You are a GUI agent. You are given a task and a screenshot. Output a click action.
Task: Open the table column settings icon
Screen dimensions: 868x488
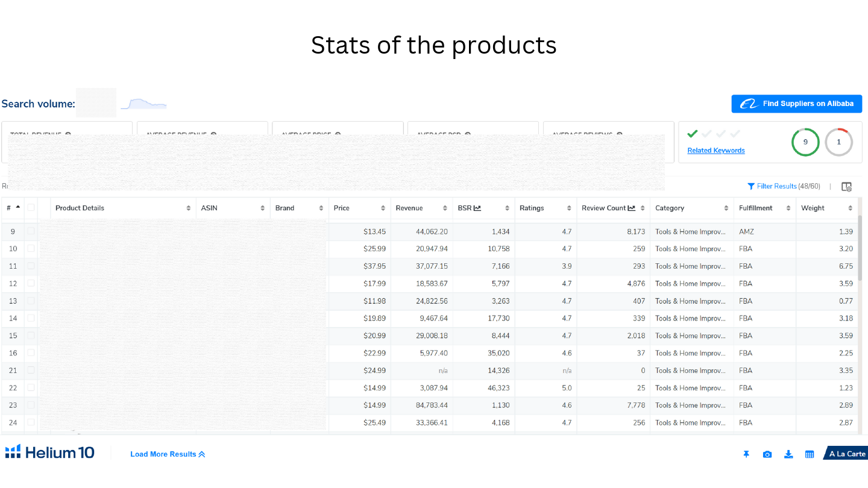point(847,187)
